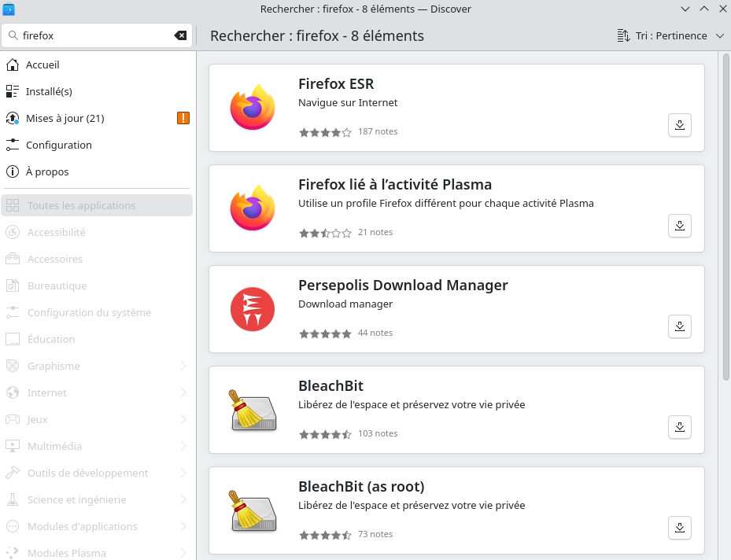Expand the Jeux category chevron
This screenshot has width=731, height=560.
pyautogui.click(x=183, y=419)
